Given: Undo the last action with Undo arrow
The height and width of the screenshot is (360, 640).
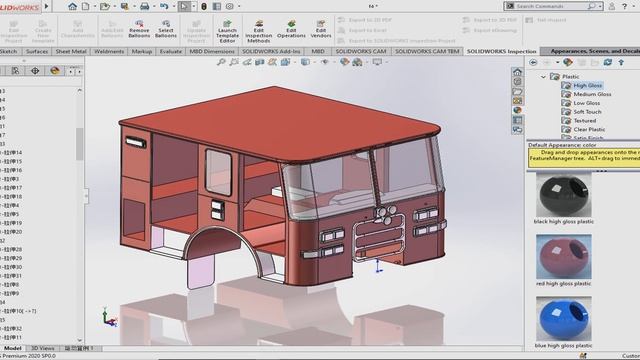Looking at the screenshot, I should click(x=164, y=6).
